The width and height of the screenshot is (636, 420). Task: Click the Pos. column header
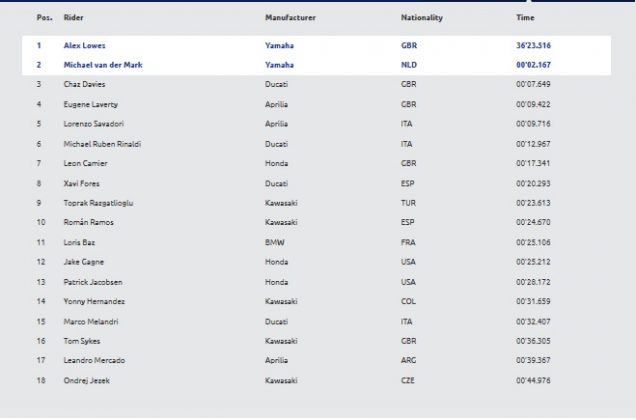[44, 18]
